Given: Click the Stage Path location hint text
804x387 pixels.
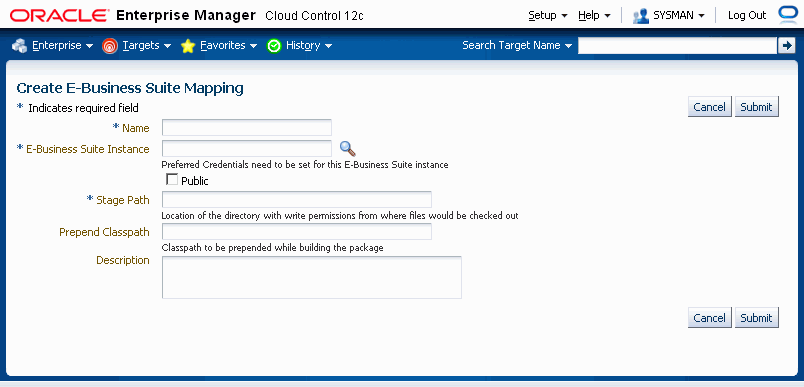Looking at the screenshot, I should coord(340,216).
